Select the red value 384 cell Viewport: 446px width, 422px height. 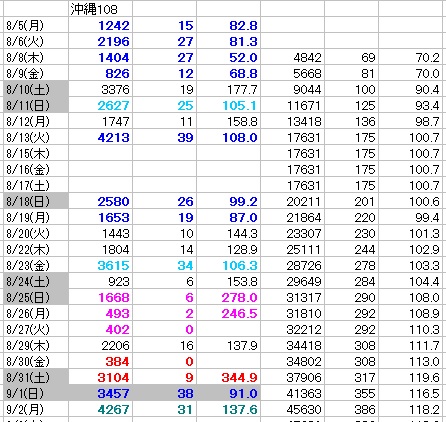pyautogui.click(x=100, y=361)
